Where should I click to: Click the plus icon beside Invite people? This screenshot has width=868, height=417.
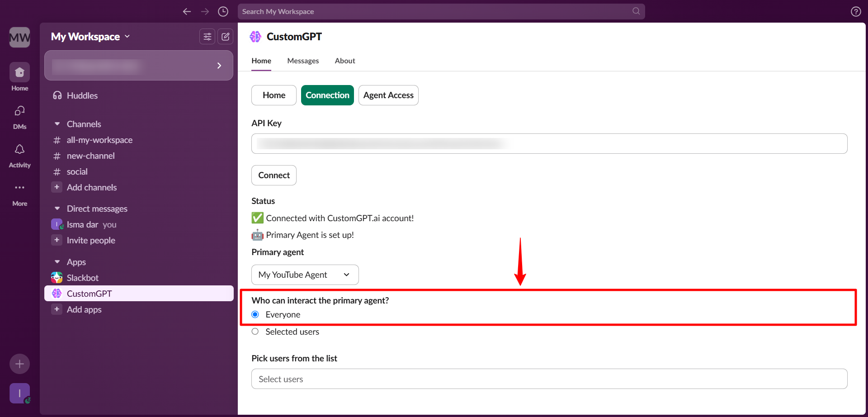[x=57, y=240]
